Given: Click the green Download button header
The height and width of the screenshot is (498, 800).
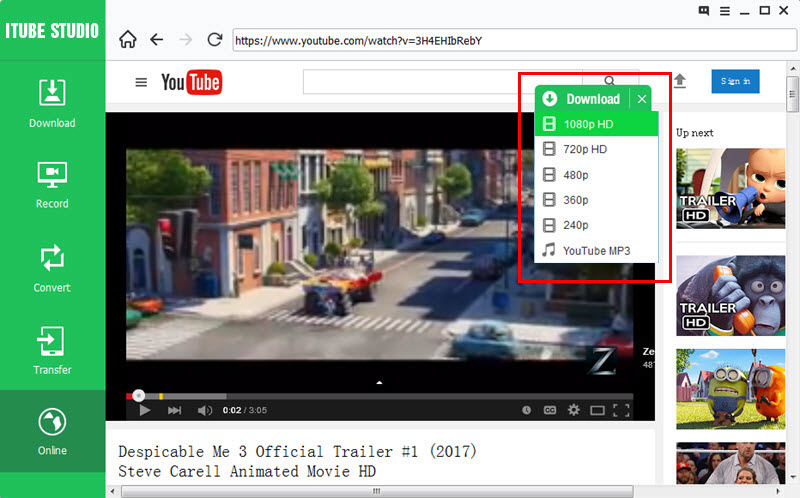Looking at the screenshot, I should pos(582,98).
